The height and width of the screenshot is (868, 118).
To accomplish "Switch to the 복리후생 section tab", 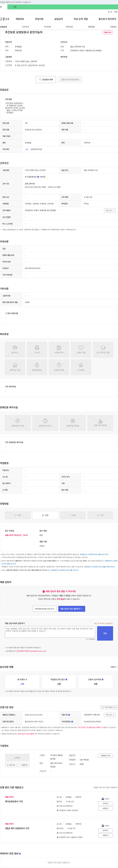I will click(69, 27).
